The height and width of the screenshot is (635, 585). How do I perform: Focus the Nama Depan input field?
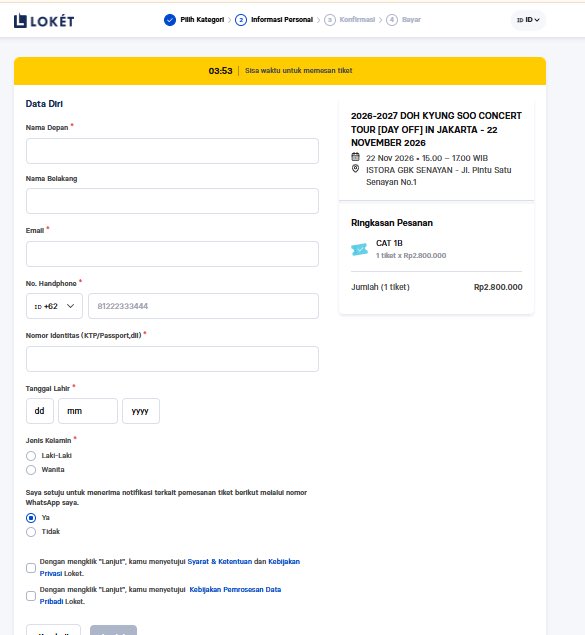point(172,151)
